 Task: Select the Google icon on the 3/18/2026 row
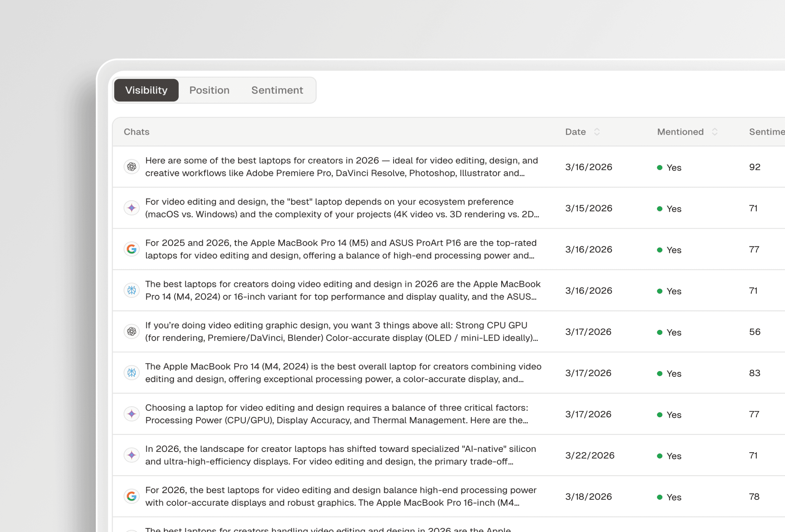[132, 496]
